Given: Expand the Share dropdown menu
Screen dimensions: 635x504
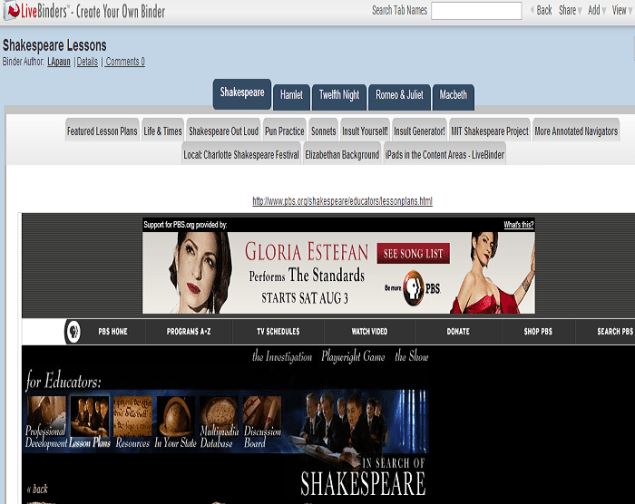Looking at the screenshot, I should pos(570,10).
